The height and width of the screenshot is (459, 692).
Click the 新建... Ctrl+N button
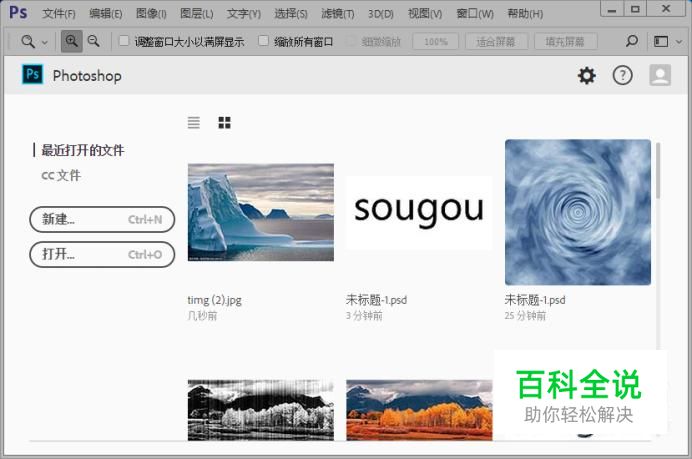[102, 219]
